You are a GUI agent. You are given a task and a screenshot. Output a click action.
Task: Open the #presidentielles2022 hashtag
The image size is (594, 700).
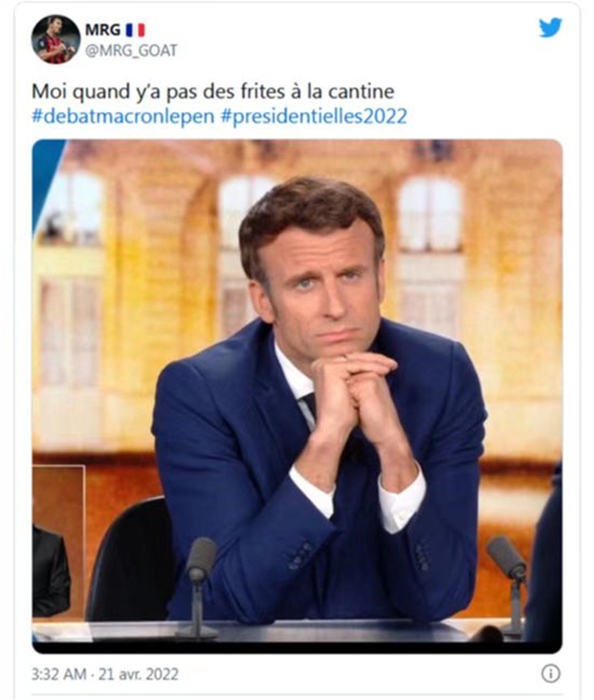tap(314, 116)
